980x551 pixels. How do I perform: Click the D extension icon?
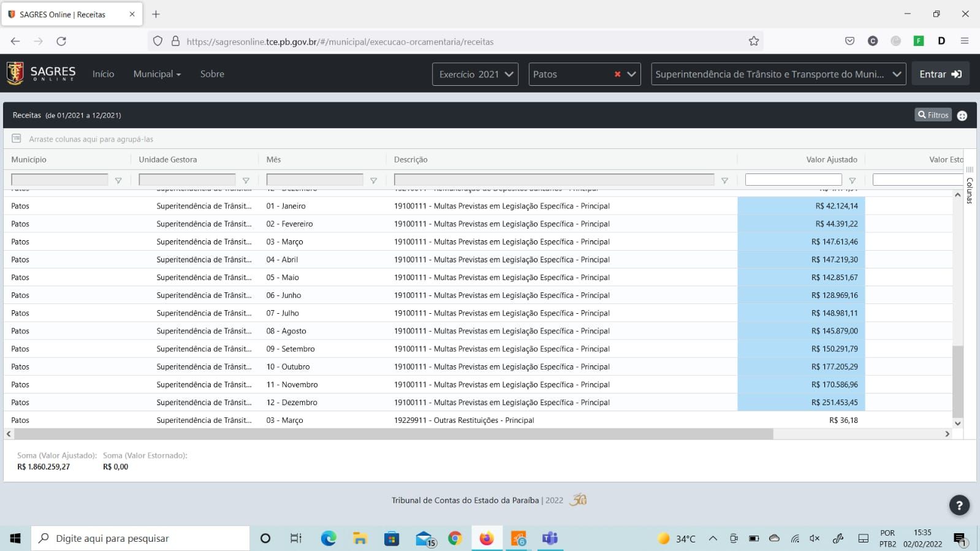(941, 41)
